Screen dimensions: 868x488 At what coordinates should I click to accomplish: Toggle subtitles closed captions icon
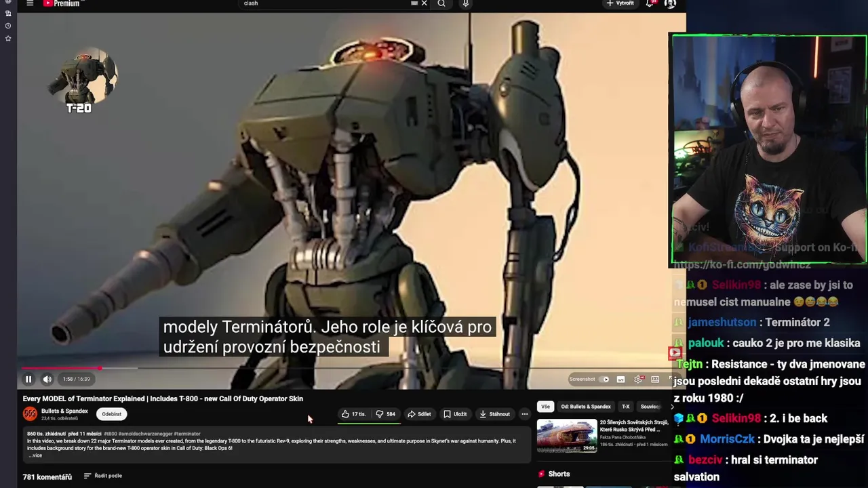(620, 380)
